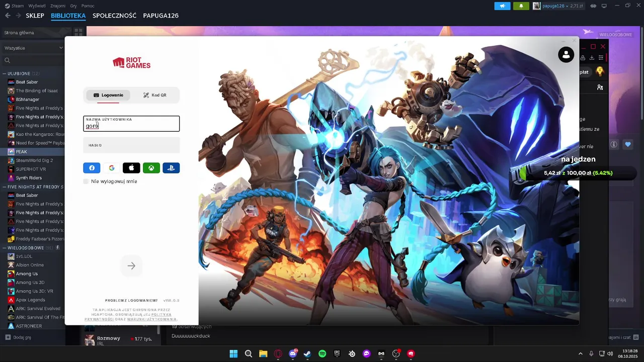Click the Riot Games logo
Image resolution: width=644 pixels, height=362 pixels.
[x=131, y=63]
